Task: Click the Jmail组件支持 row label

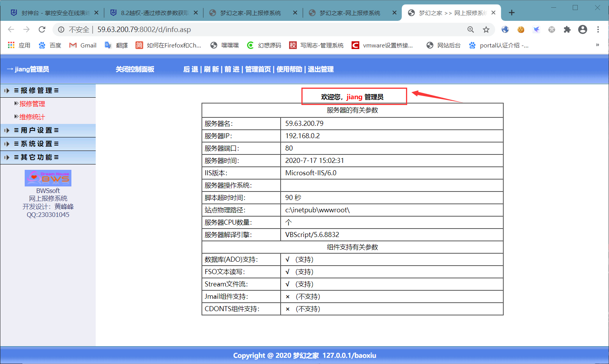Action: click(x=226, y=296)
